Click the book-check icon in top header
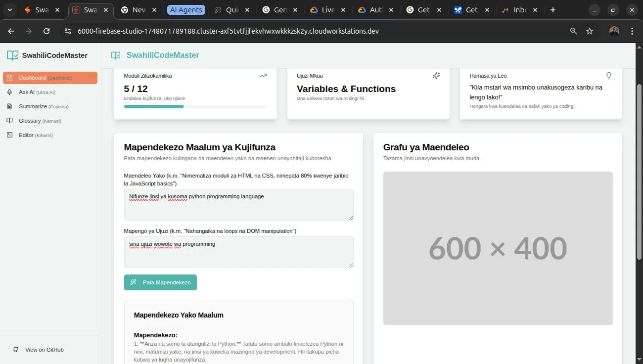Image resolution: width=643 pixels, height=364 pixels. coord(115,55)
